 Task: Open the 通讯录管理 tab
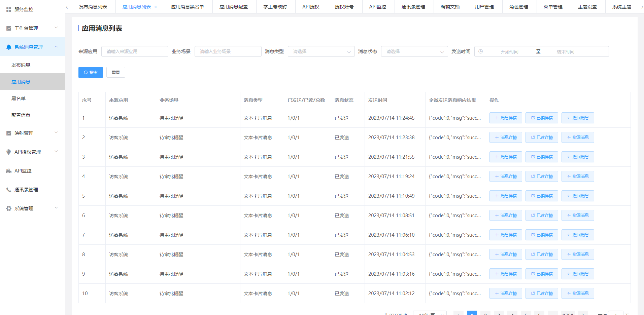click(x=413, y=7)
